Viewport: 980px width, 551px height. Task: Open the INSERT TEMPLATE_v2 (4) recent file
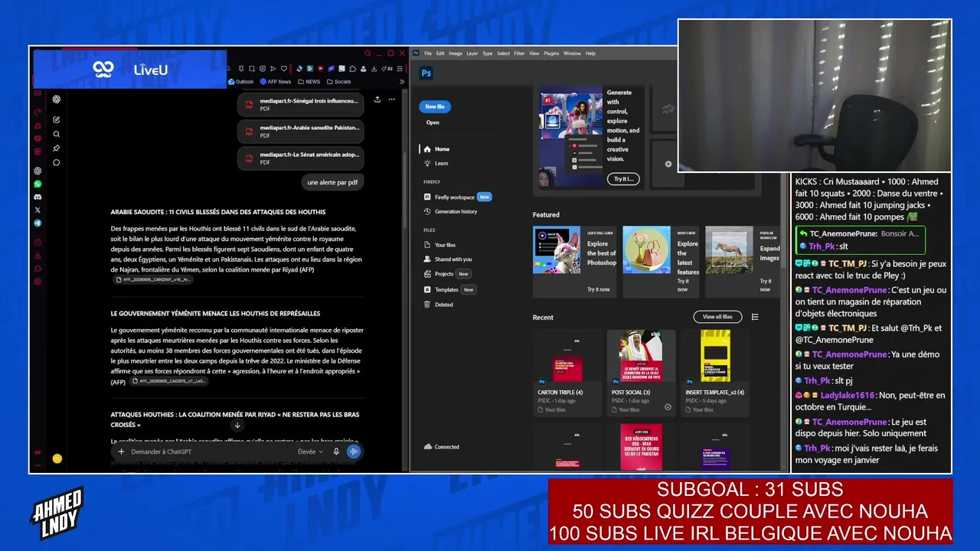pos(715,373)
